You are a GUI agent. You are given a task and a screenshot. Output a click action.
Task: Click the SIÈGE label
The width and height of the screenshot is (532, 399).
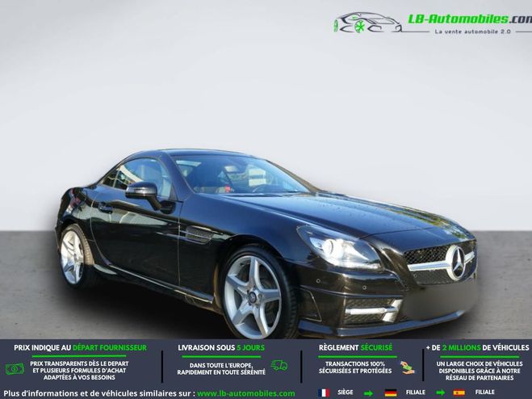(x=346, y=393)
